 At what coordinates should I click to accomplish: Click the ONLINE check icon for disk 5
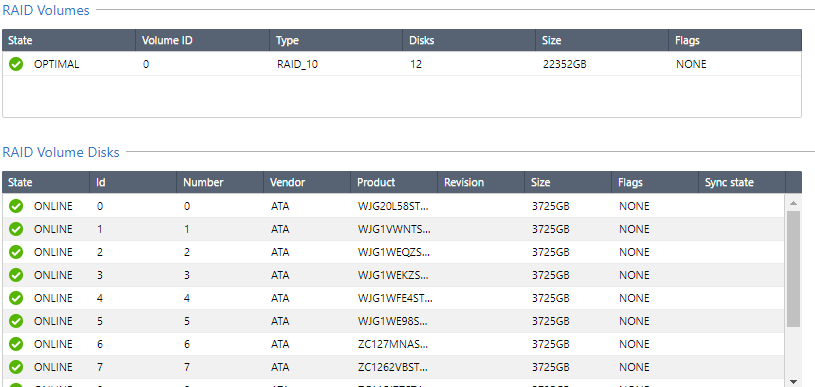(x=16, y=321)
